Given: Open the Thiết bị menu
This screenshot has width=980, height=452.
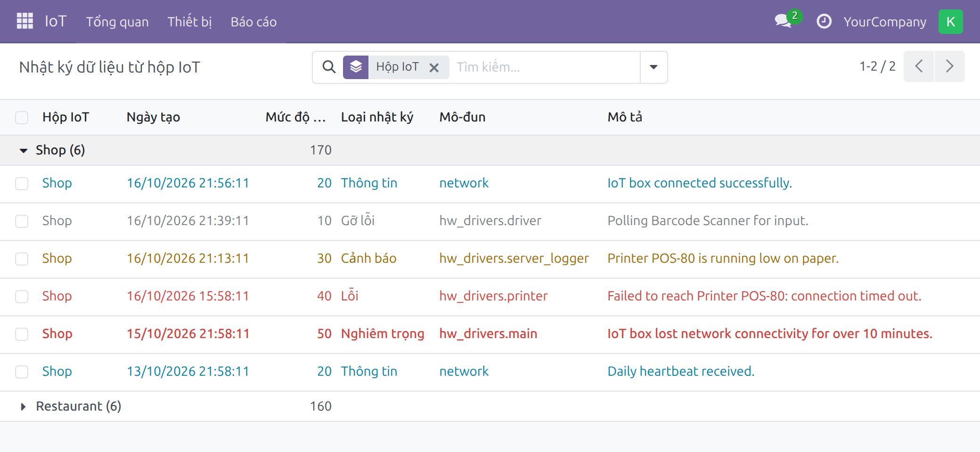Looking at the screenshot, I should pyautogui.click(x=189, y=22).
